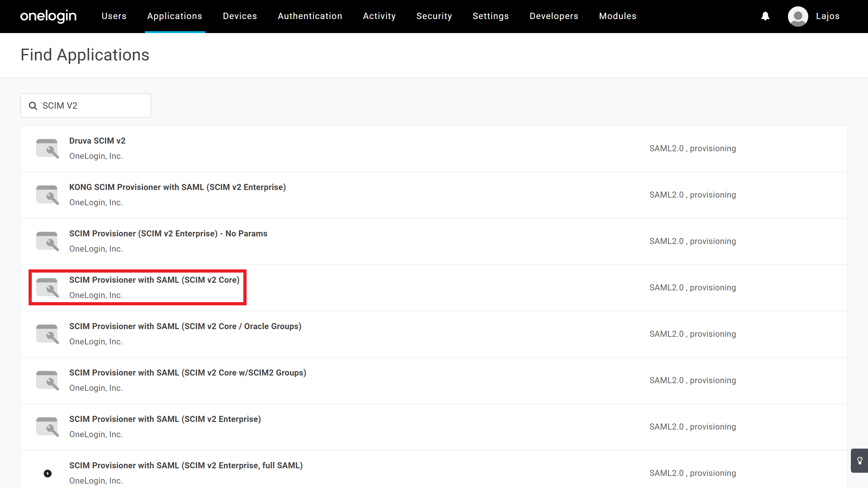Image resolution: width=868 pixels, height=488 pixels.
Task: Open the Users menu
Action: click(x=114, y=16)
